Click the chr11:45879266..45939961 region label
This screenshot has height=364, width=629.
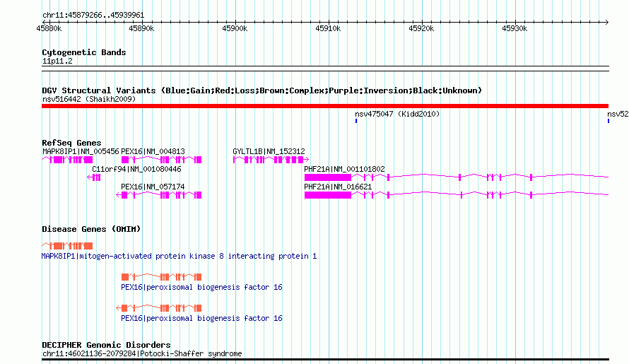point(93,15)
